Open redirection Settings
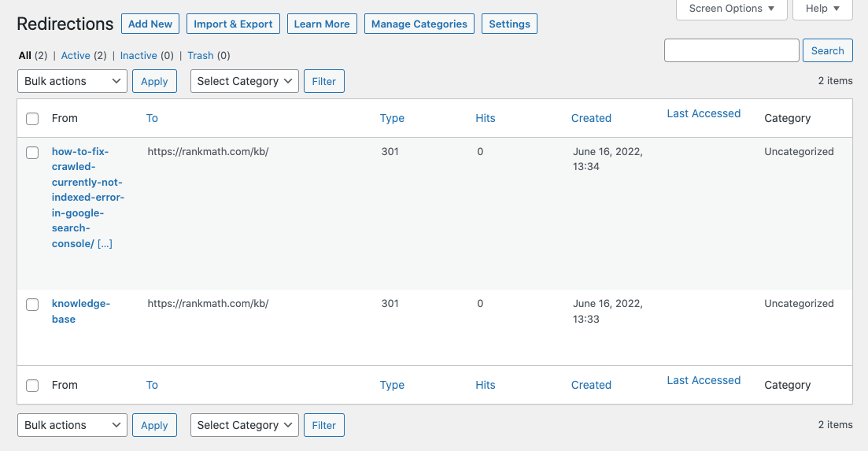The height and width of the screenshot is (451, 868). (x=509, y=24)
